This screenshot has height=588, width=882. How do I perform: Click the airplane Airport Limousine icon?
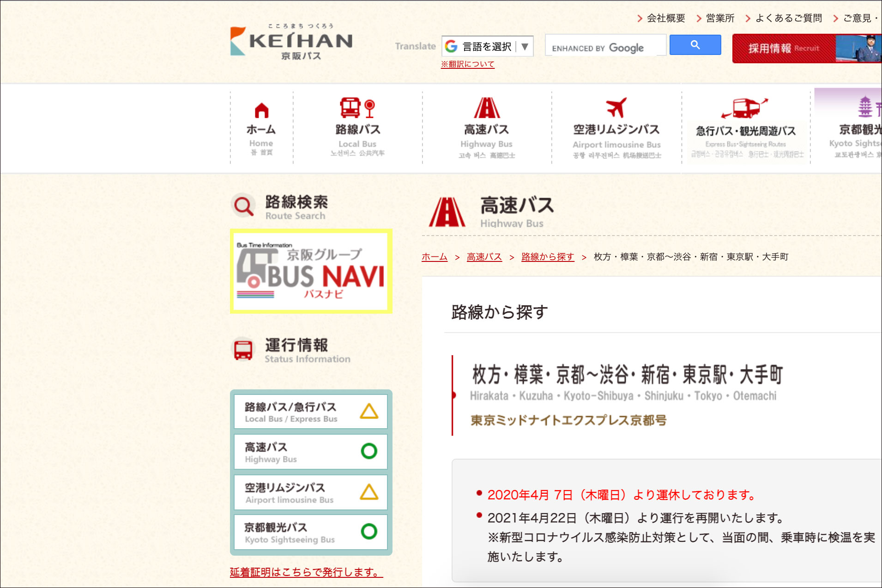[616, 108]
